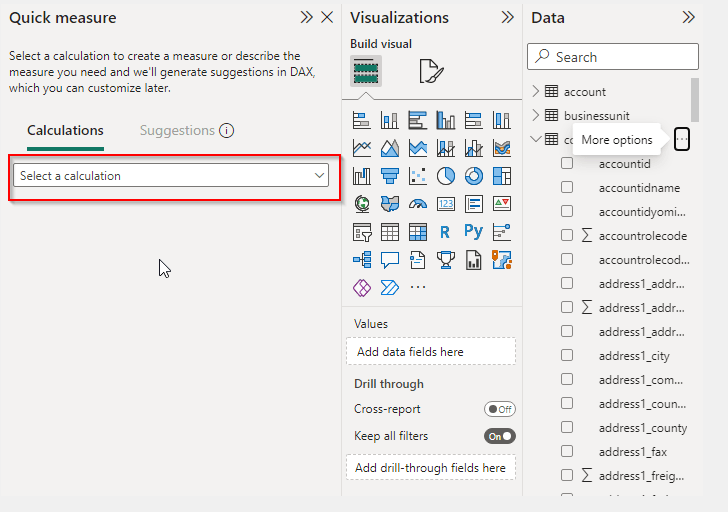This screenshot has height=512, width=728.
Task: Expand the businessunit table
Action: point(536,115)
